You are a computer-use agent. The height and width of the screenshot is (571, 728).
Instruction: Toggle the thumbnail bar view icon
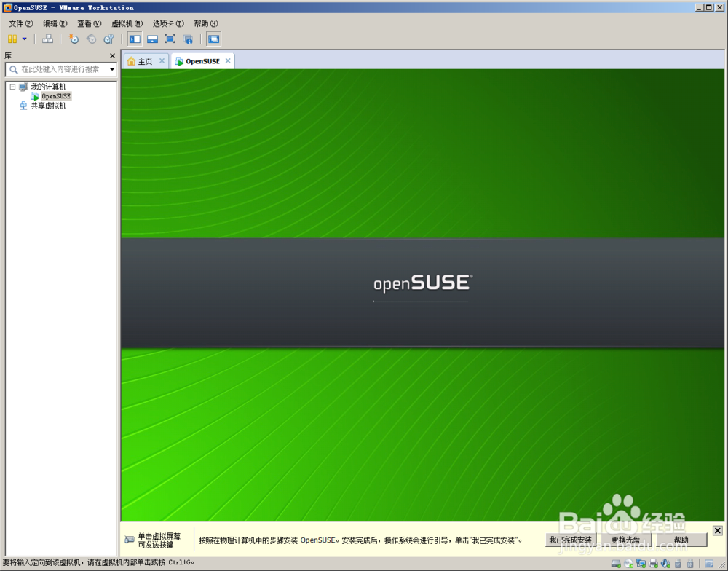[x=152, y=39]
